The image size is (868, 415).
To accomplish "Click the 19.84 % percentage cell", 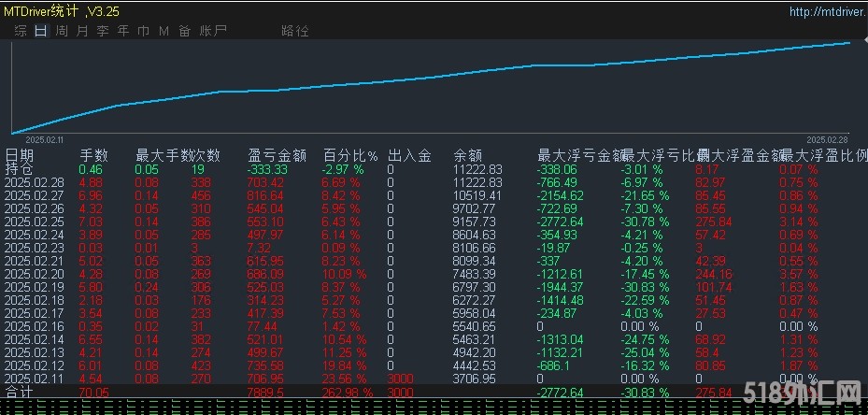I will click(345, 366).
